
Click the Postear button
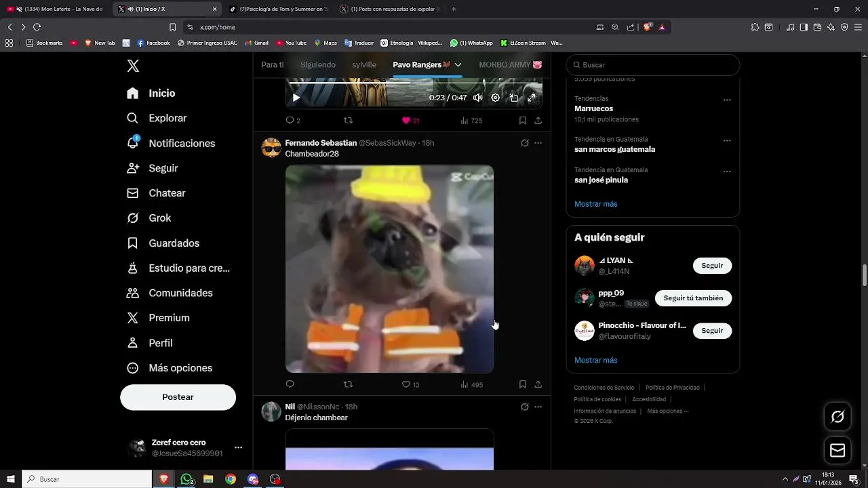(x=178, y=397)
